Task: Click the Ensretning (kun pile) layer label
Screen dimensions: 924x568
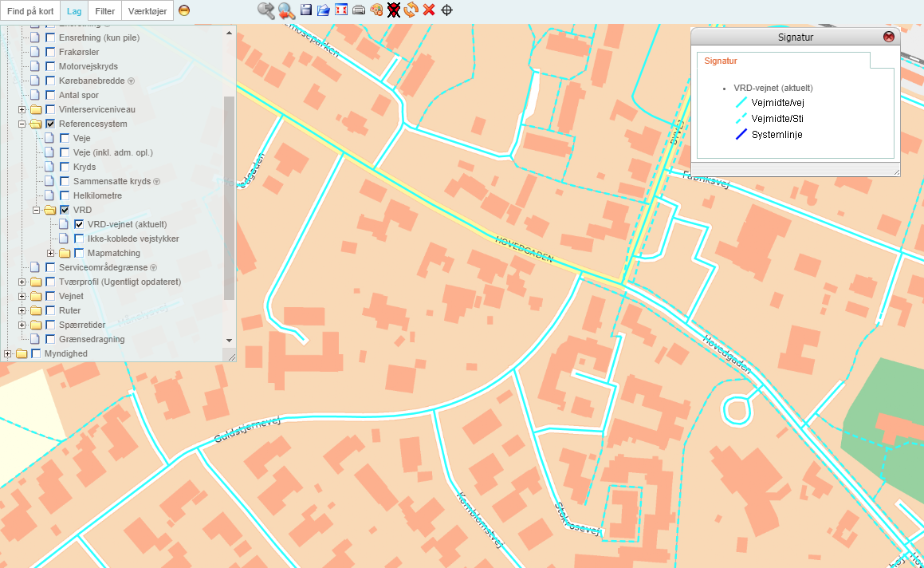Action: 99,37
